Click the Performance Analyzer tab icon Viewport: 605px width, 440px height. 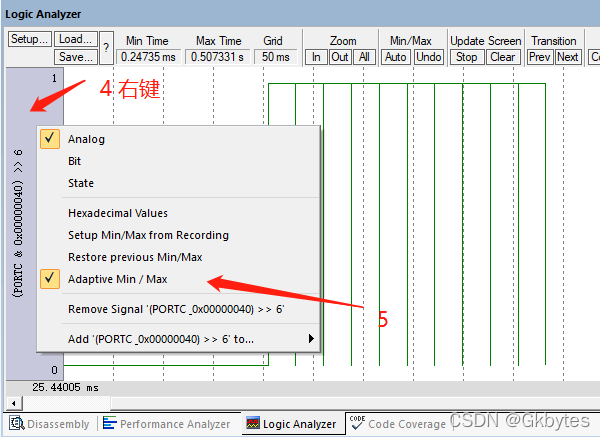click(x=109, y=423)
